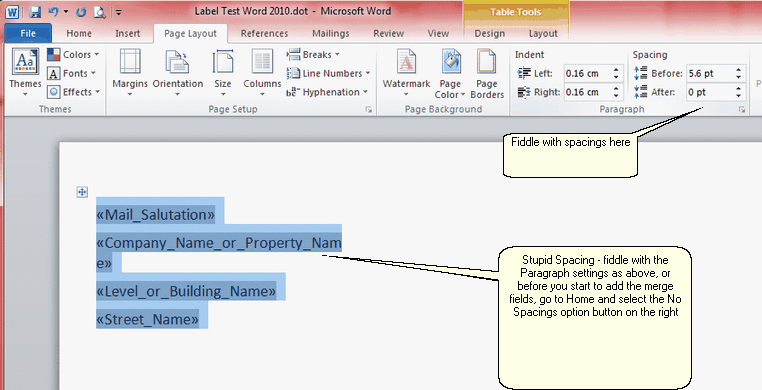Image resolution: width=762 pixels, height=390 pixels.
Task: Open the Watermark gallery
Action: pyautogui.click(x=406, y=73)
